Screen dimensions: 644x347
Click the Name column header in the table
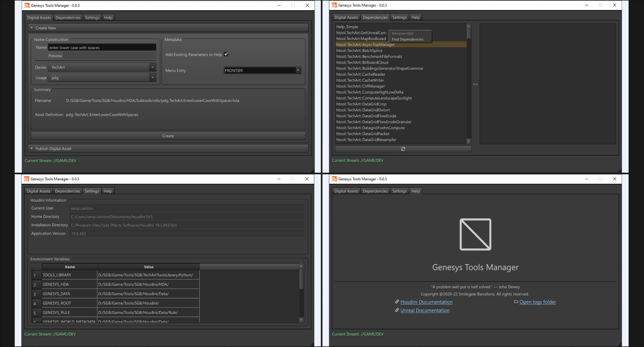coord(70,267)
